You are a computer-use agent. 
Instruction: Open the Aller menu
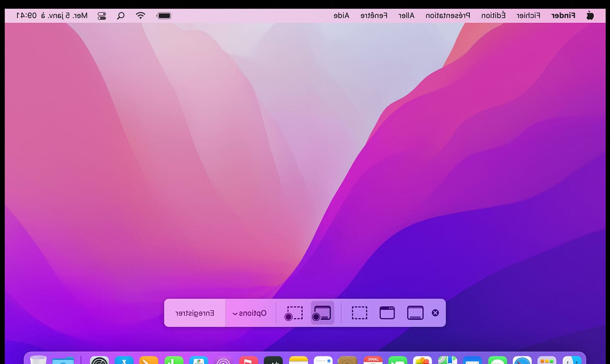click(406, 16)
